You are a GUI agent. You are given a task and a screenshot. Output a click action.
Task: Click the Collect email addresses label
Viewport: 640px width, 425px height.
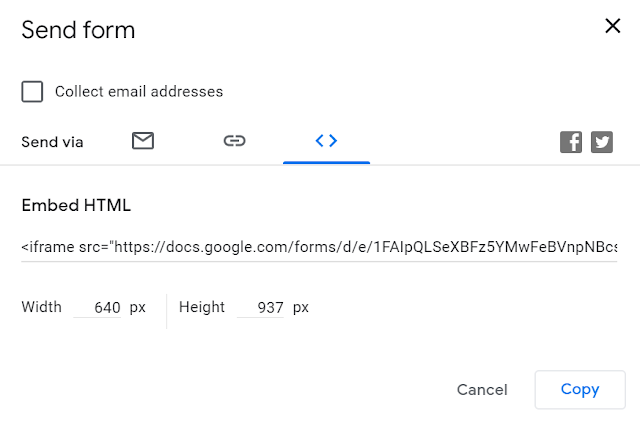[x=139, y=91]
